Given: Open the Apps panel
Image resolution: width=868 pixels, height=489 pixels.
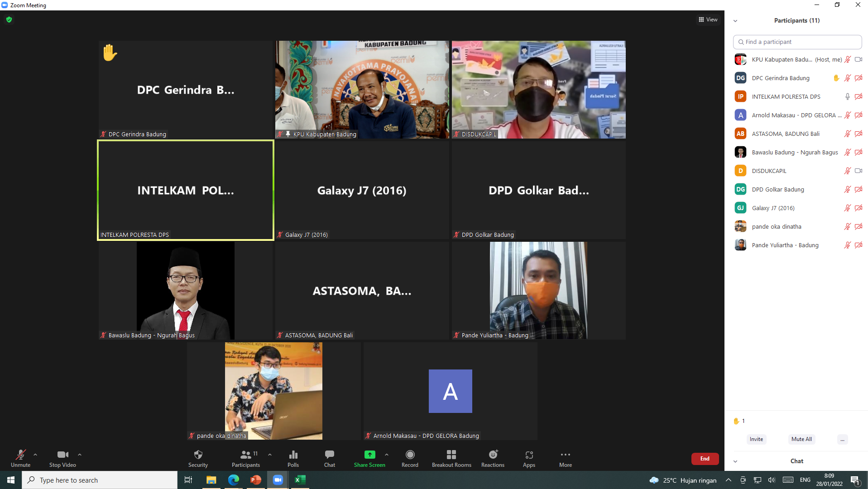Looking at the screenshot, I should [529, 458].
